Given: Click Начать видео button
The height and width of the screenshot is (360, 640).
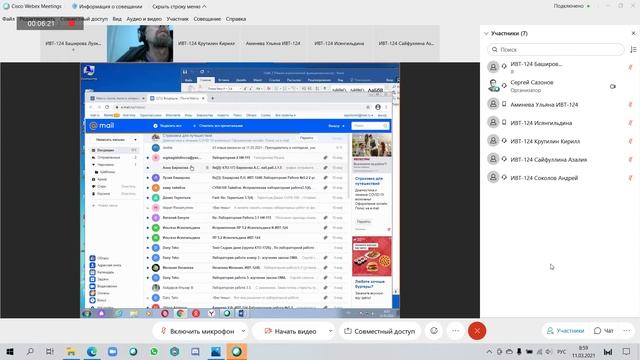Looking at the screenshot, I should (x=290, y=331).
